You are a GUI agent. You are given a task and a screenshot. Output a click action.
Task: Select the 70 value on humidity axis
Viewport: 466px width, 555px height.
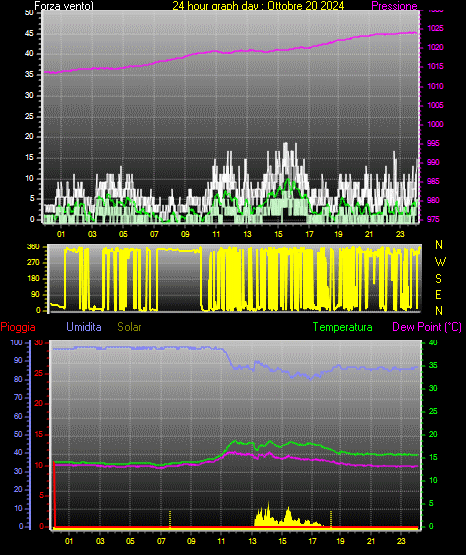coord(18,397)
